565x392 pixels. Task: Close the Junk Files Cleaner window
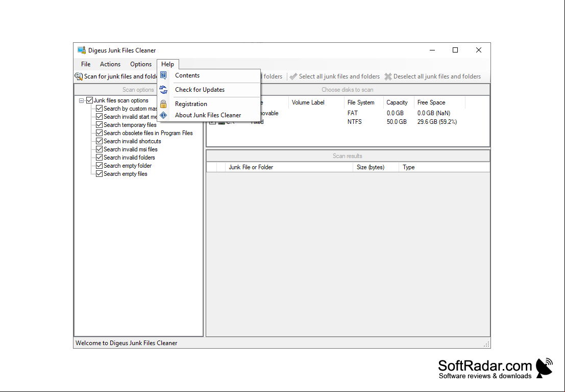point(479,50)
